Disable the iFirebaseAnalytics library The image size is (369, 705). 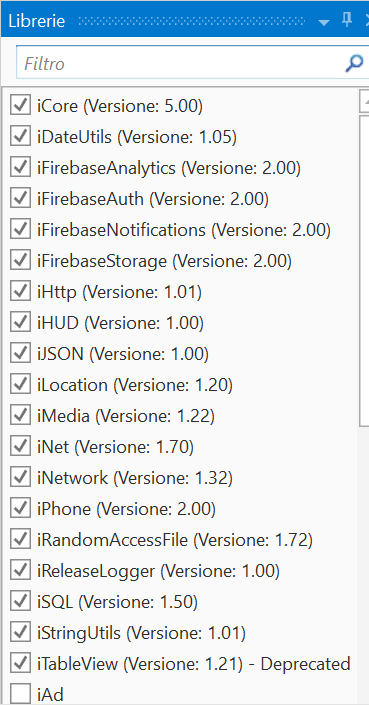coord(20,168)
